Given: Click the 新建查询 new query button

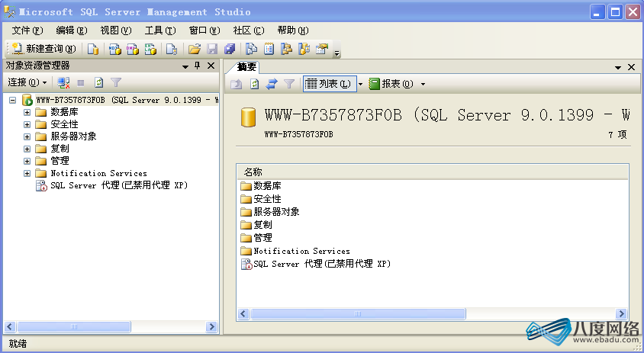Looking at the screenshot, I should click(43, 49).
